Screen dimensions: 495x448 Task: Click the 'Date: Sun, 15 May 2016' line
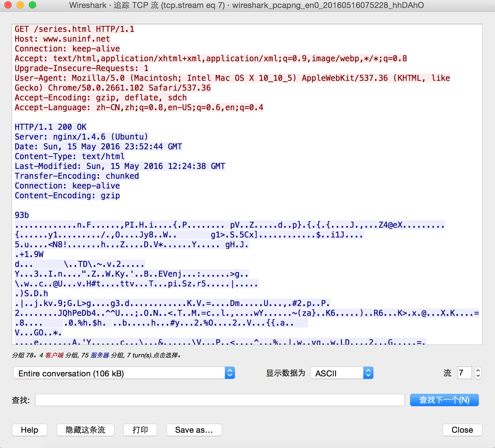(x=98, y=147)
